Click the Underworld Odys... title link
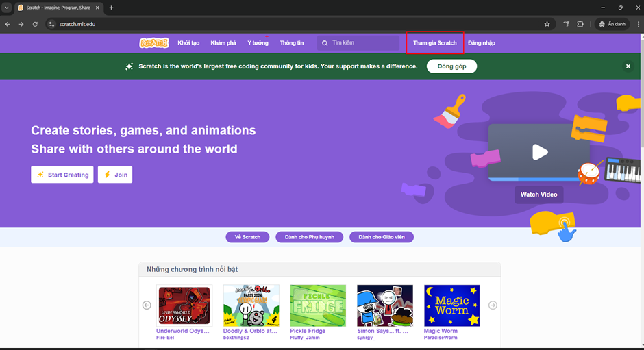 coord(183,331)
